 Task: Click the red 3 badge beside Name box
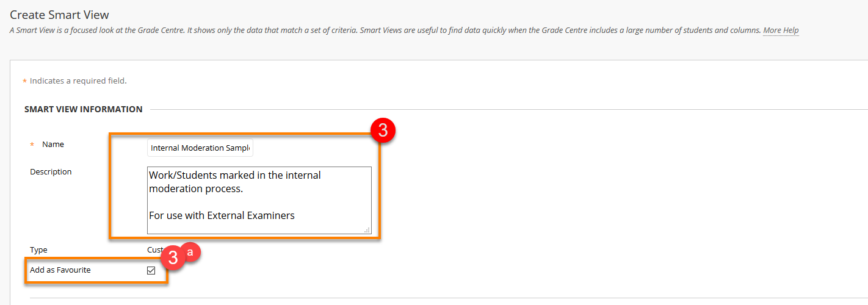(x=383, y=130)
